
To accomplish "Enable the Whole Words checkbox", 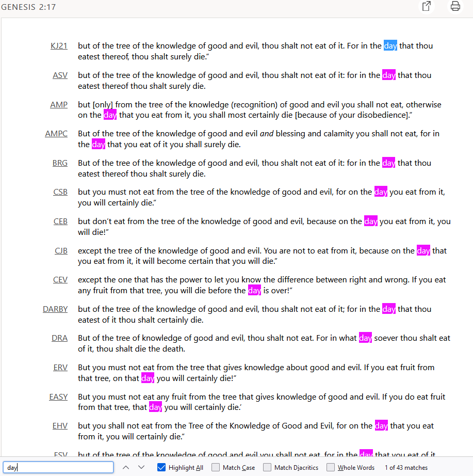I will click(x=331, y=467).
